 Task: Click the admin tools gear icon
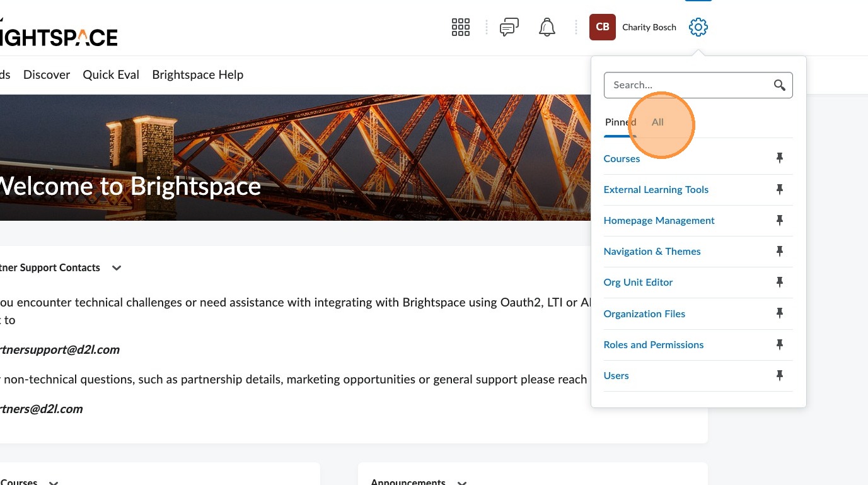click(698, 27)
